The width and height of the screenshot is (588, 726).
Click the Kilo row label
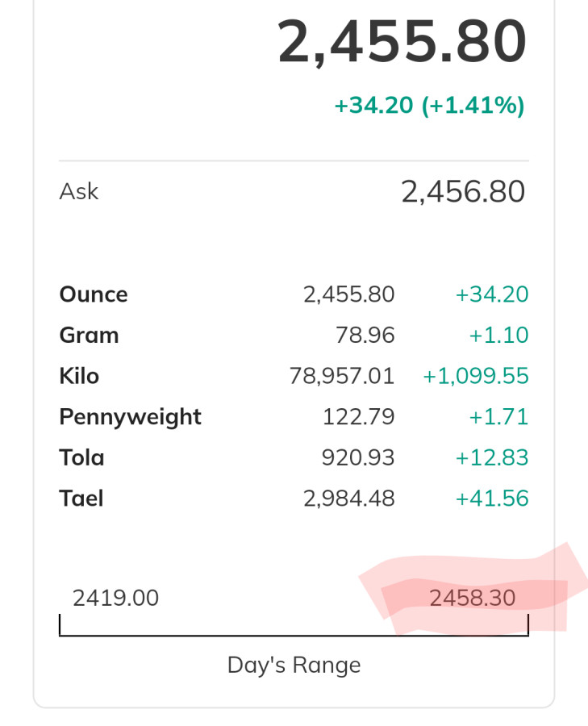(79, 376)
